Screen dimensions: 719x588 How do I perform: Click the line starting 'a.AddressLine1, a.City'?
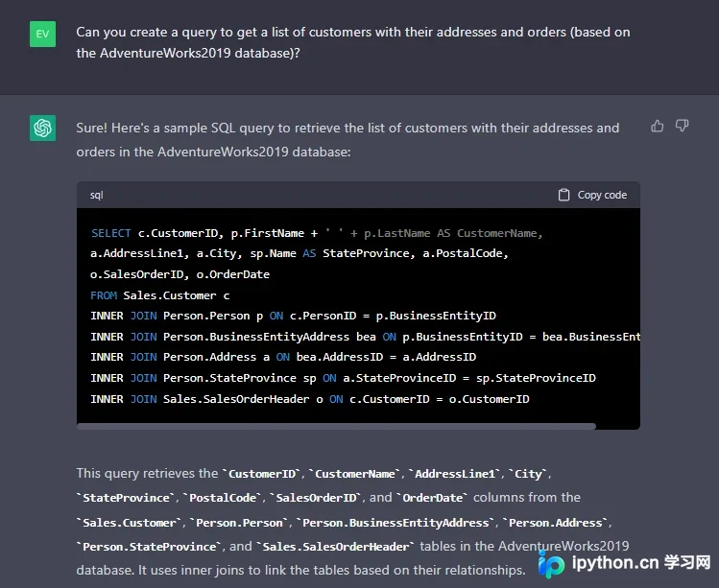[x=299, y=253]
